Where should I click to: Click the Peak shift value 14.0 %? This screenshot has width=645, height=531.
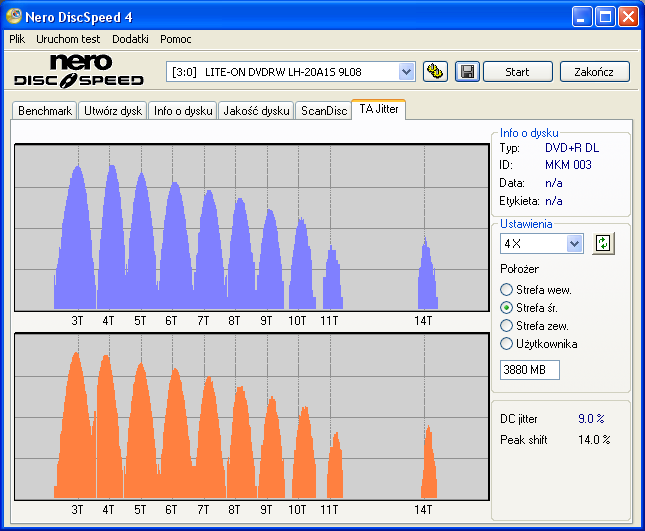[594, 440]
